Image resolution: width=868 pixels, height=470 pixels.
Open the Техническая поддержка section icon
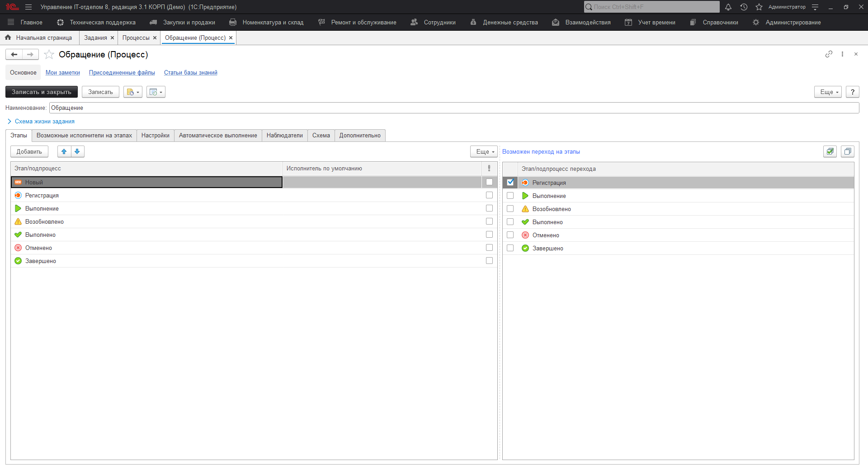pyautogui.click(x=59, y=22)
